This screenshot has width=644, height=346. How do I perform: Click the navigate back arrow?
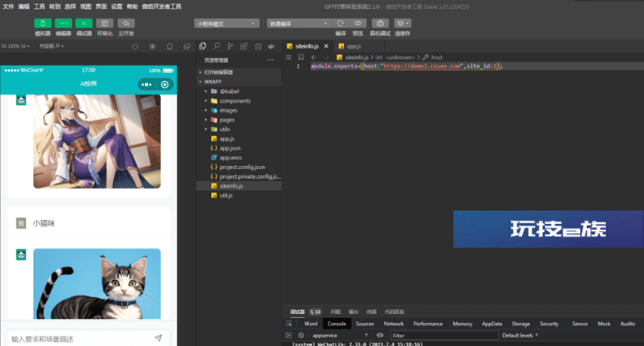click(313, 57)
